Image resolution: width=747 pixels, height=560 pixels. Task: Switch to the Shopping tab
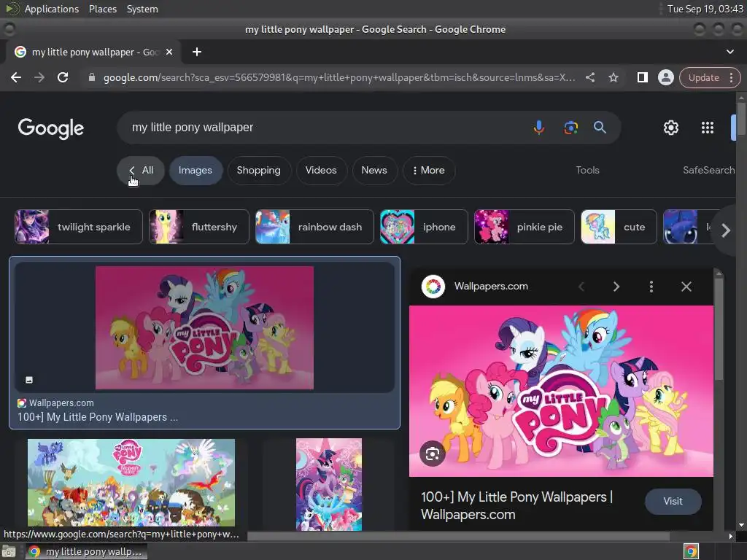point(259,171)
